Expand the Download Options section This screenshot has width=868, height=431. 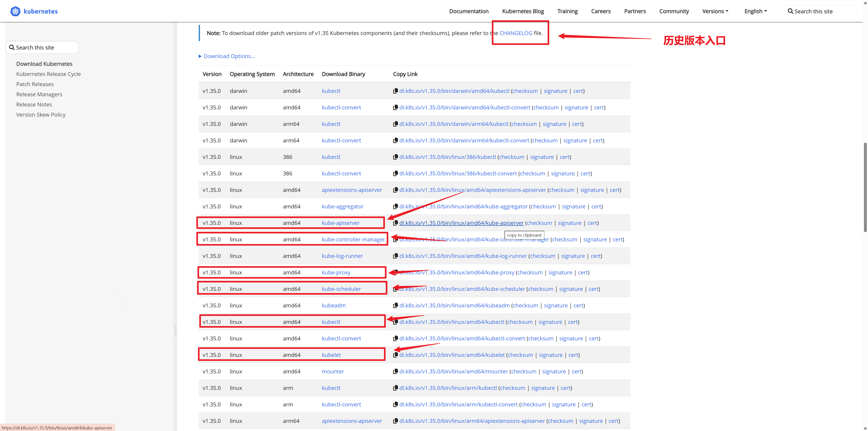(227, 56)
